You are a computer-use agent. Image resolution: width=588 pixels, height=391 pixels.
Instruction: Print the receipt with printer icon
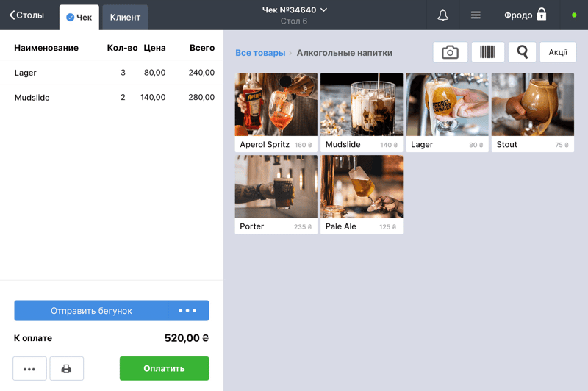click(x=66, y=368)
